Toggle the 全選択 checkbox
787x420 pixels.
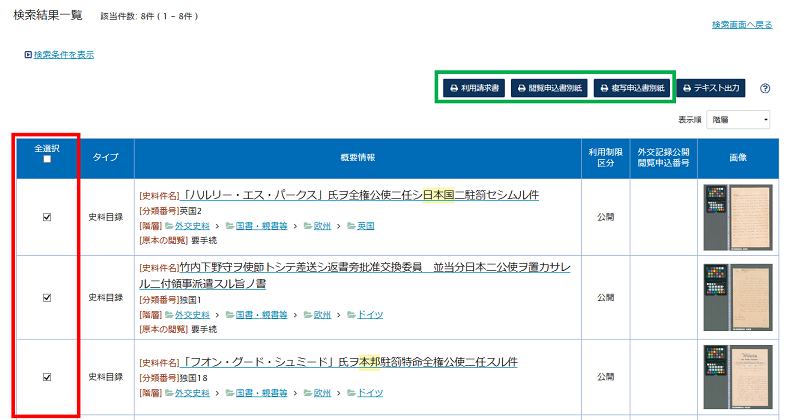click(47, 159)
